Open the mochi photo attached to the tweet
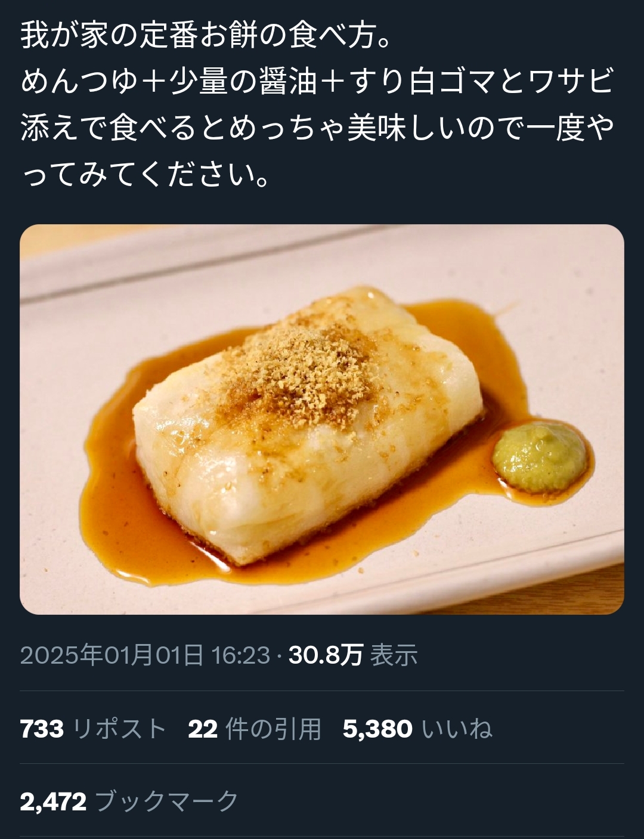Image resolution: width=644 pixels, height=839 pixels. [x=322, y=419]
